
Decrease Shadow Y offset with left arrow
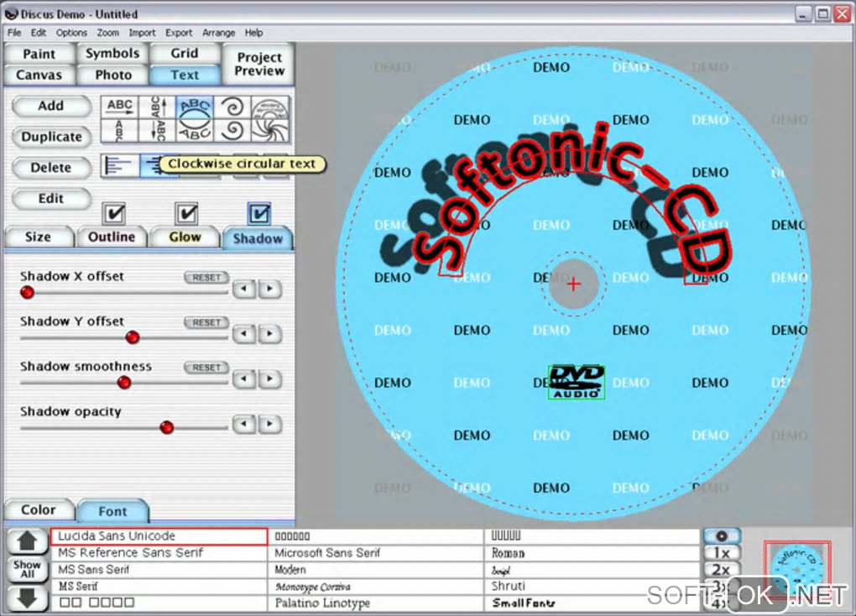click(244, 334)
